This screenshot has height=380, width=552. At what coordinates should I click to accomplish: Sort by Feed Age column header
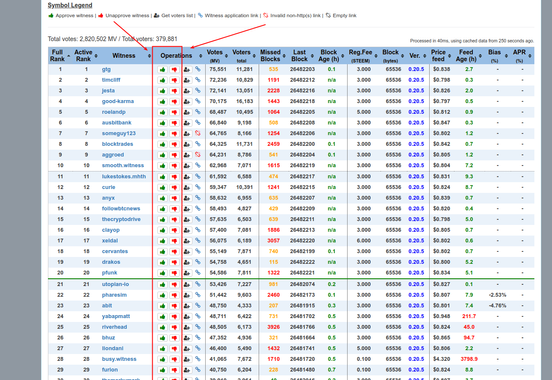[x=468, y=56]
